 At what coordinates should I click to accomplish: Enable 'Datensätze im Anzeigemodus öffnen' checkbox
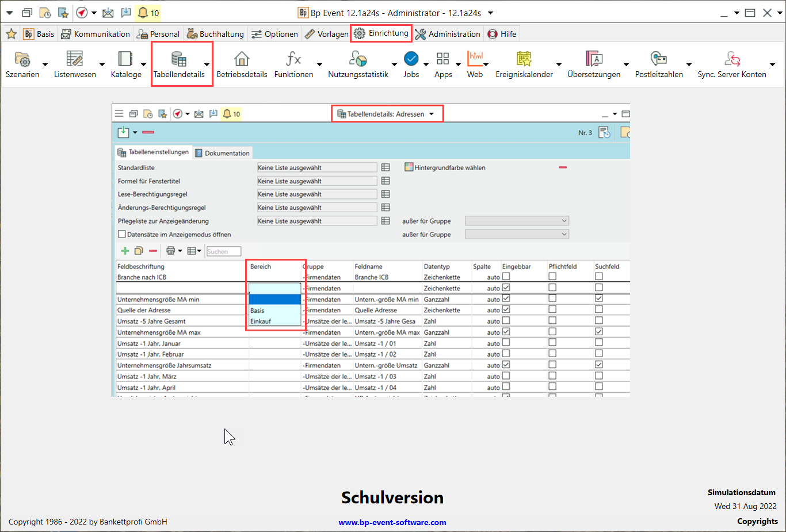pyautogui.click(x=122, y=234)
